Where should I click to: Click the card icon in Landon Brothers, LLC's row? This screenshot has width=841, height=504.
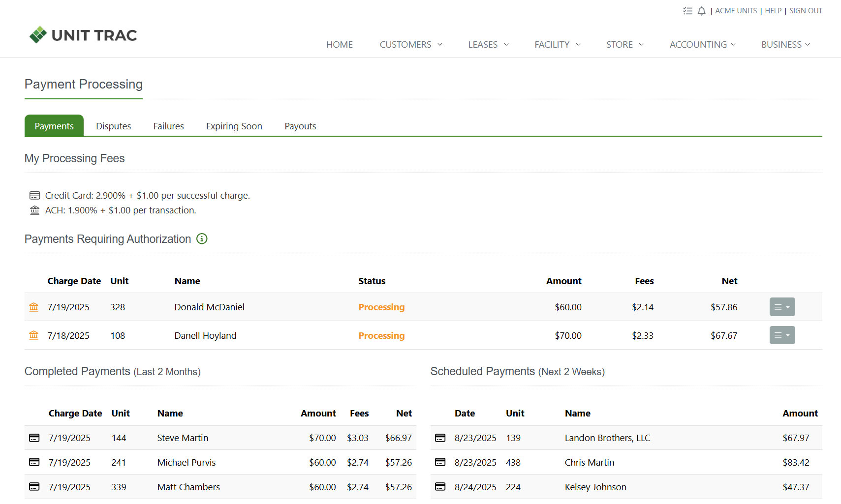click(440, 438)
